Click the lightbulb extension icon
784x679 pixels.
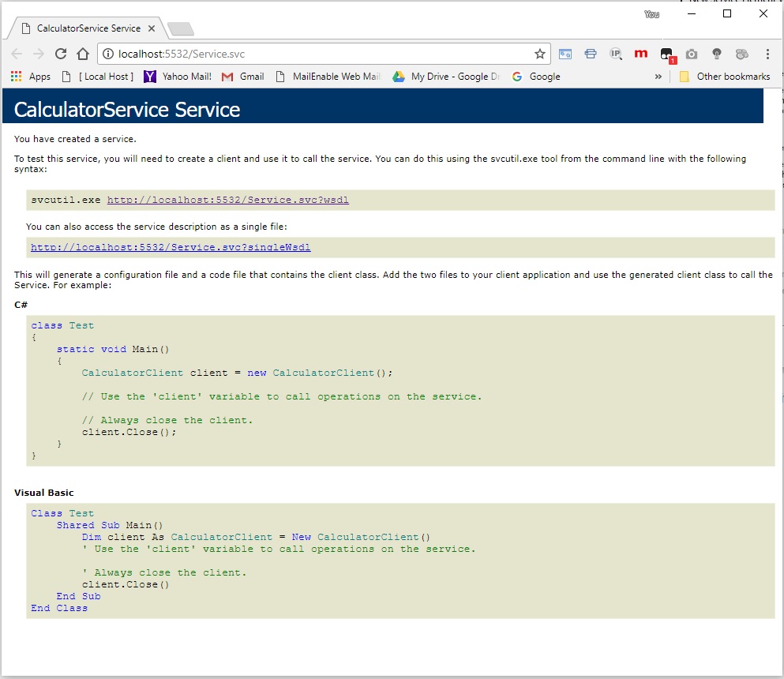[x=717, y=54]
